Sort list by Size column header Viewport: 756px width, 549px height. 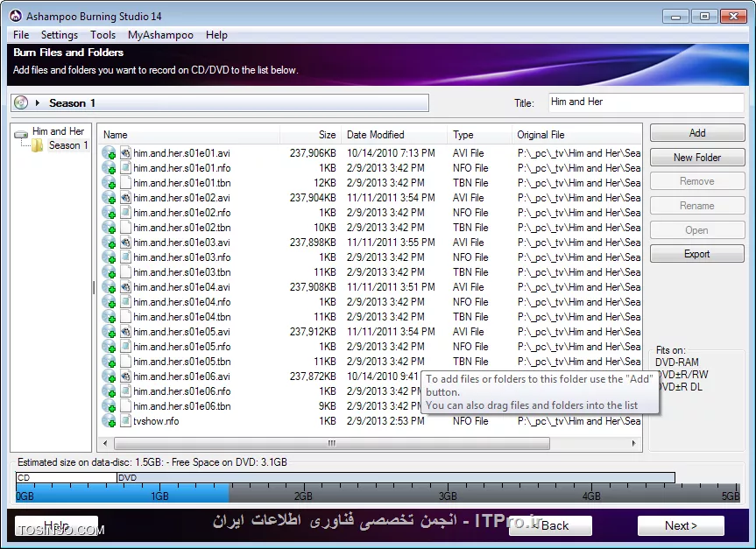[x=310, y=135]
